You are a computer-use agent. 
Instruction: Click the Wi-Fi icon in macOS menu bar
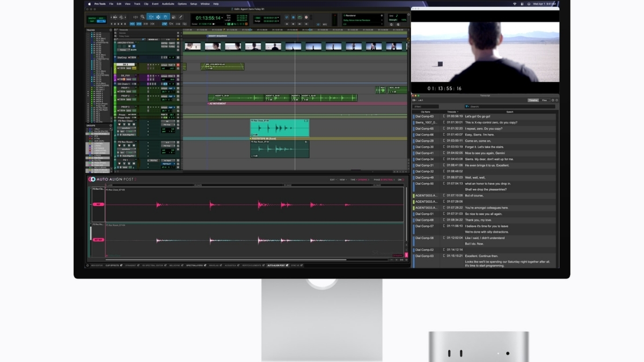point(515,4)
